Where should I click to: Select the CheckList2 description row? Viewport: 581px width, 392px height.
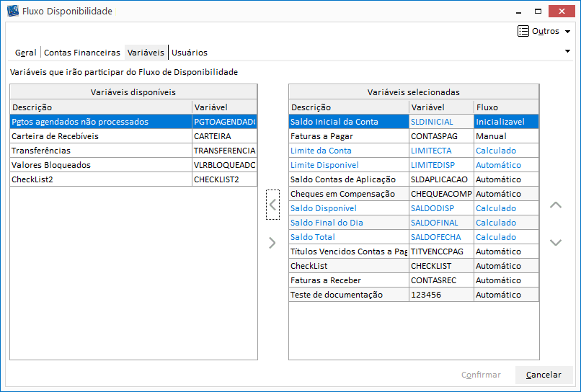(x=101, y=179)
